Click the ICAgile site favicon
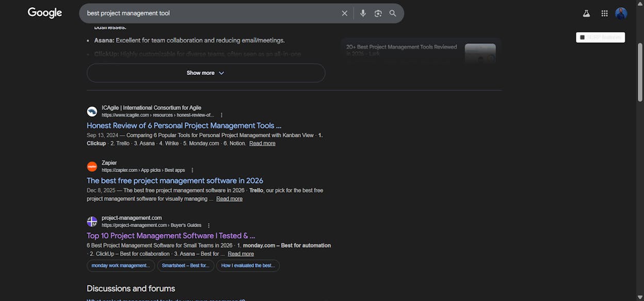644x301 pixels. point(92,111)
